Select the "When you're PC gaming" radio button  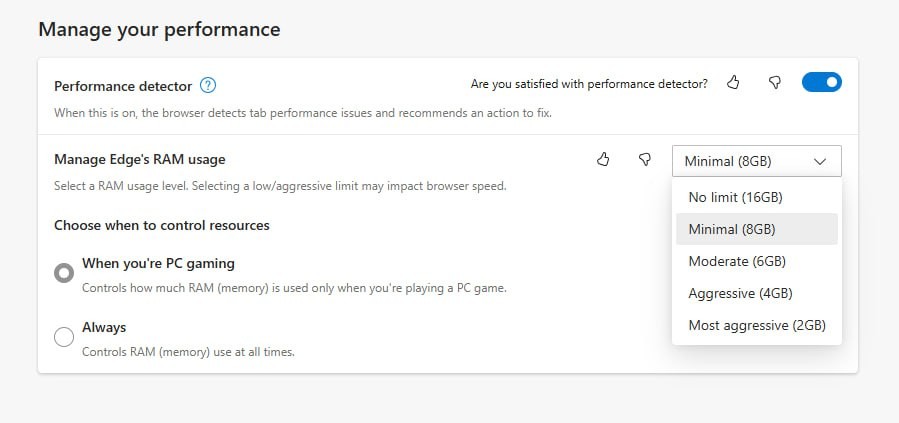[x=64, y=273]
